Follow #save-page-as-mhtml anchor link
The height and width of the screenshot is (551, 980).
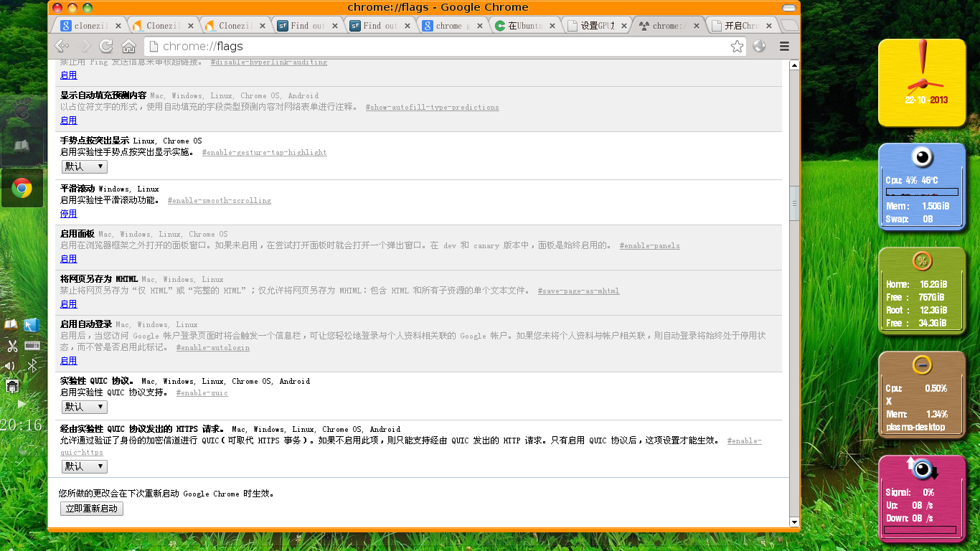pos(578,291)
